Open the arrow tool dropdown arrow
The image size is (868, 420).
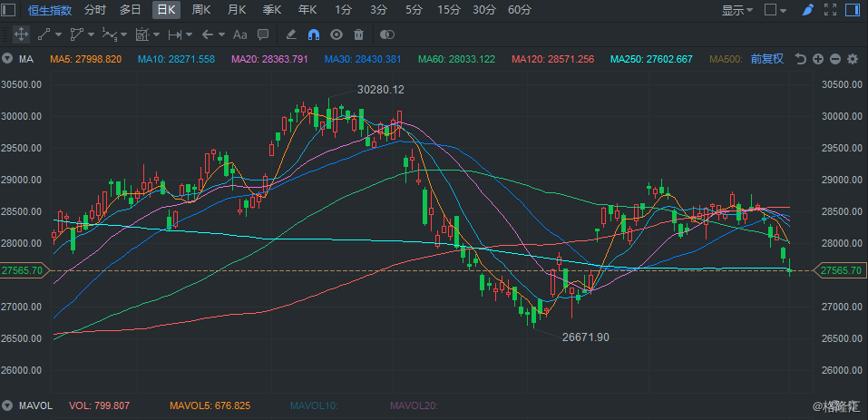[x=222, y=34]
